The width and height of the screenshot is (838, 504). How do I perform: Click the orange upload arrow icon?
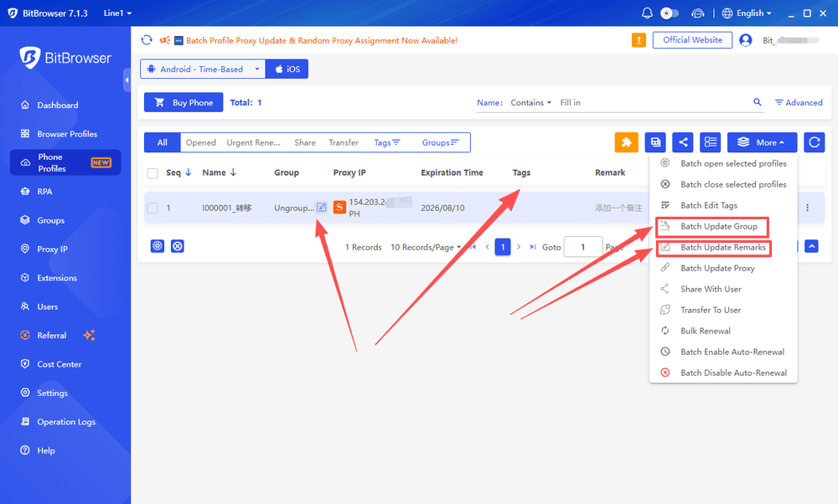639,40
